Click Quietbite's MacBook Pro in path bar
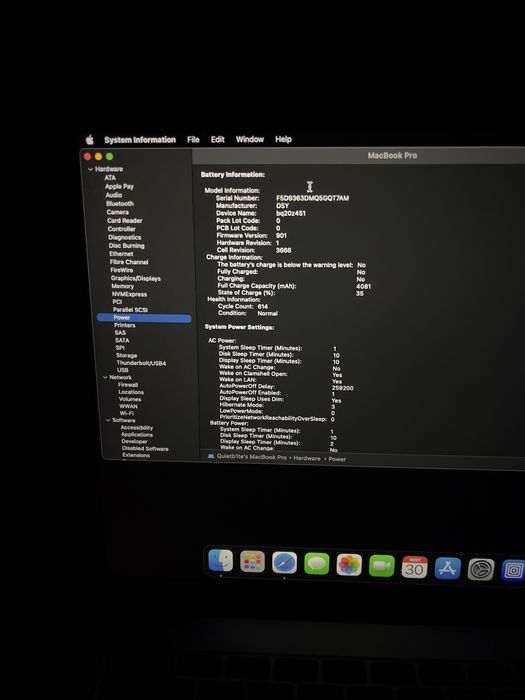This screenshot has width=525, height=700. pos(251,457)
